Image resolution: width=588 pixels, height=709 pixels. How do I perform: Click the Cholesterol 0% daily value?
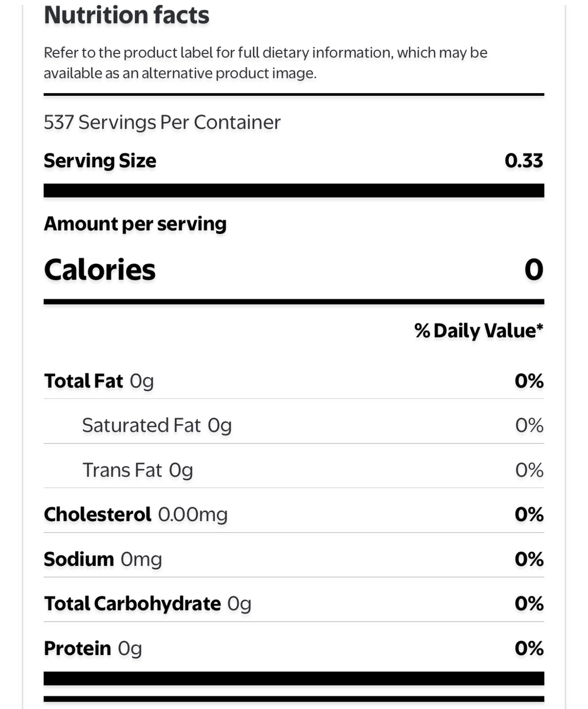529,515
